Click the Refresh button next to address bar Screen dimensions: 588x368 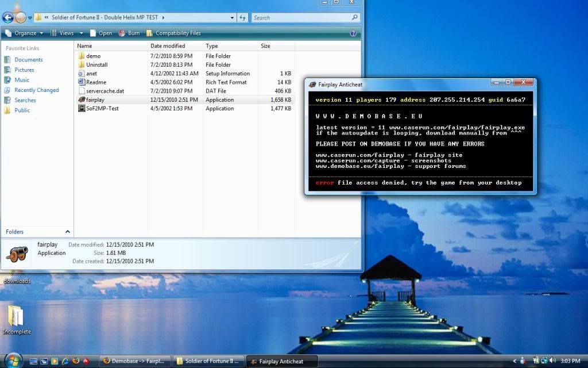click(x=243, y=18)
